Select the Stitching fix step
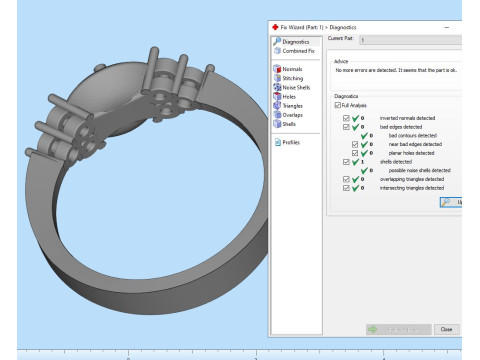The image size is (480, 360). point(288,78)
